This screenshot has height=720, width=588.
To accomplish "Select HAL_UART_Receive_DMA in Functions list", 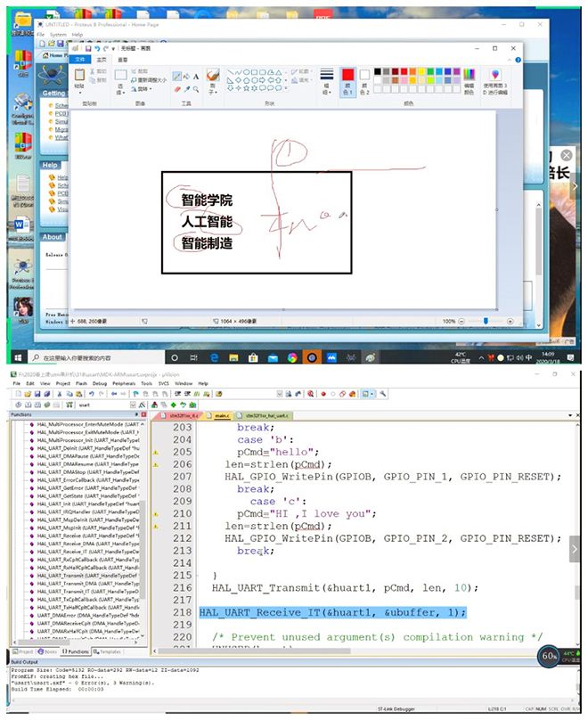I will pyautogui.click(x=87, y=544).
